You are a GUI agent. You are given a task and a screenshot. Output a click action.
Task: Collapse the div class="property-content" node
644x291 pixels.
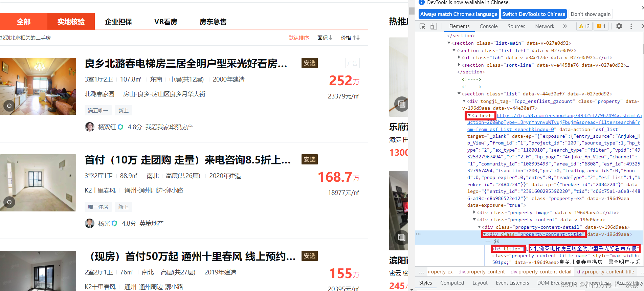[x=474, y=220]
